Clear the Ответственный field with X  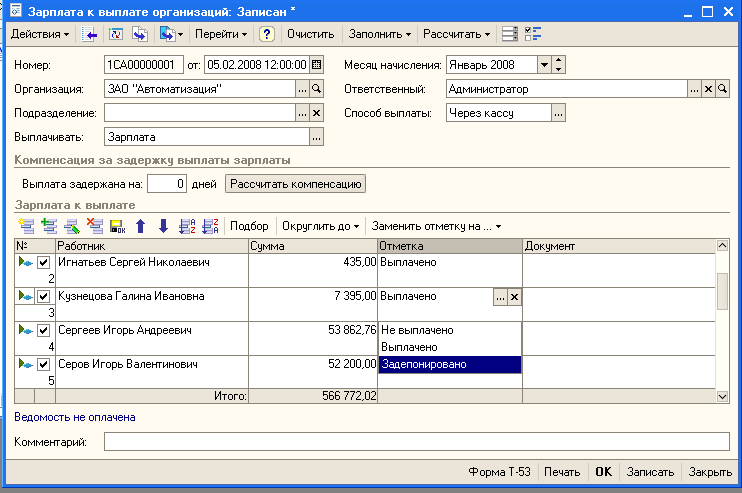[708, 89]
